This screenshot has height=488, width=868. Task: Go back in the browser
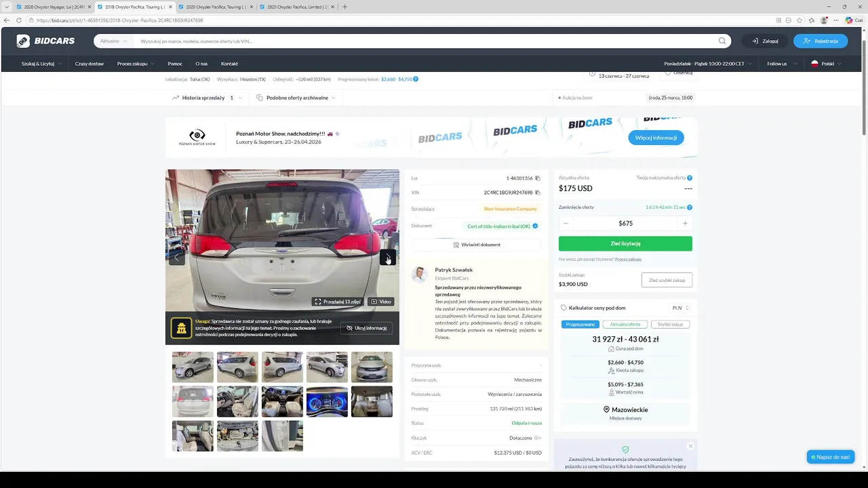(7, 20)
